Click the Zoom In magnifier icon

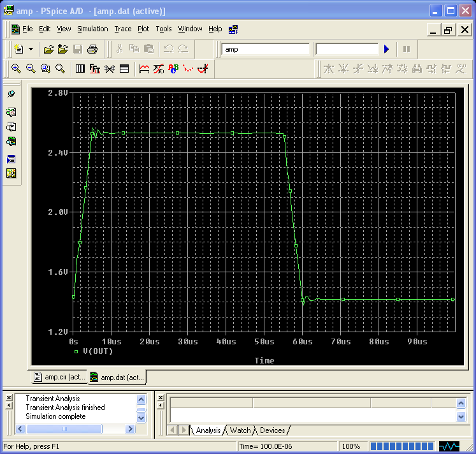16,69
